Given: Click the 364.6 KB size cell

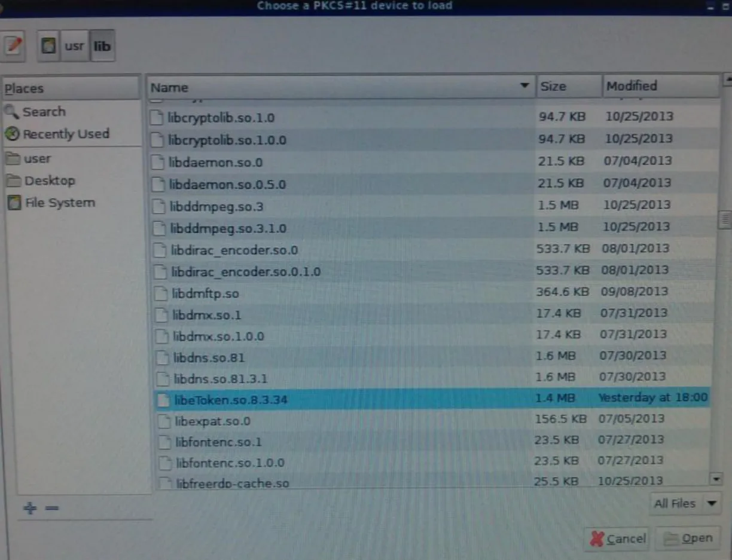Looking at the screenshot, I should [562, 292].
